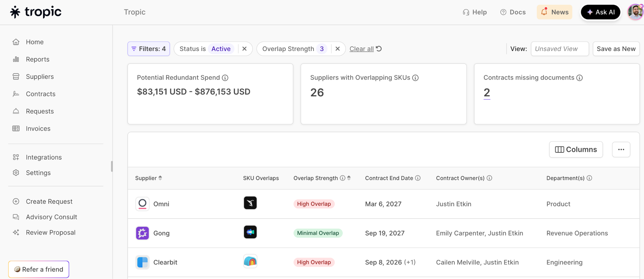
Task: Click the Gong supplier logo
Action: point(142,233)
